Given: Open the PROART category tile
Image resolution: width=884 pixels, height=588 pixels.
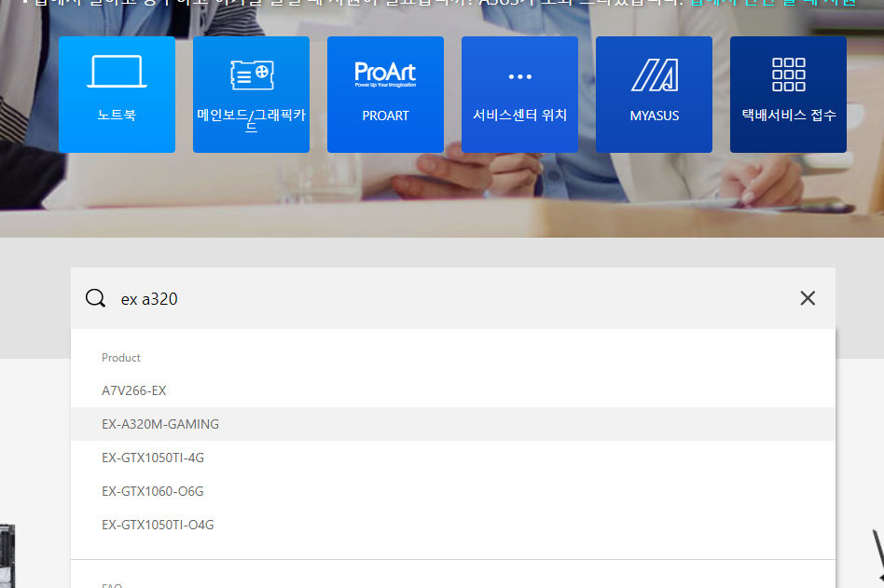Looking at the screenshot, I should click(385, 95).
